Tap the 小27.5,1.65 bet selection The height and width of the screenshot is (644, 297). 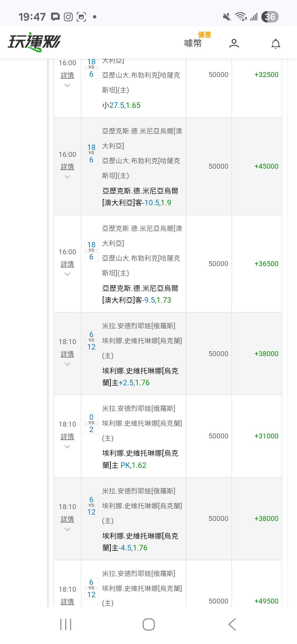121,105
